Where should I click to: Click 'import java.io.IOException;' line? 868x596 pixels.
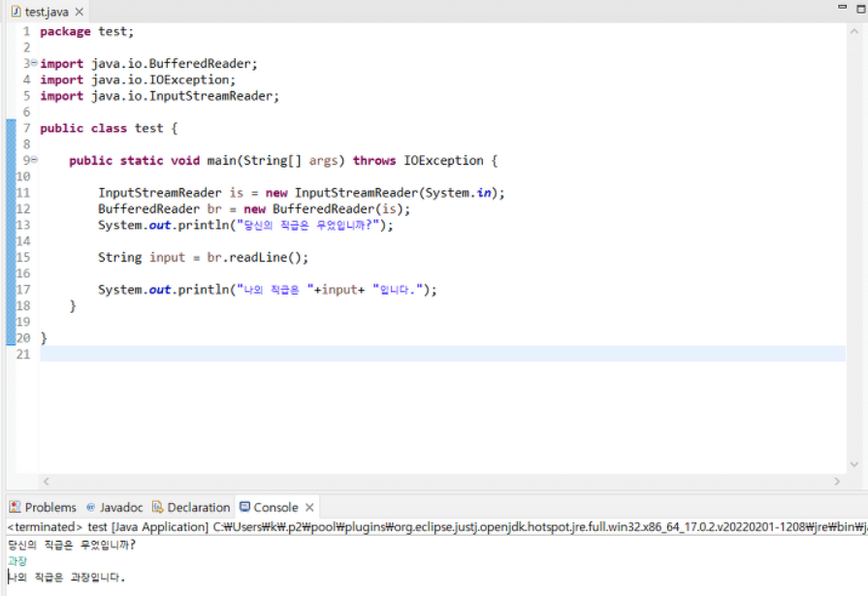[138, 79]
